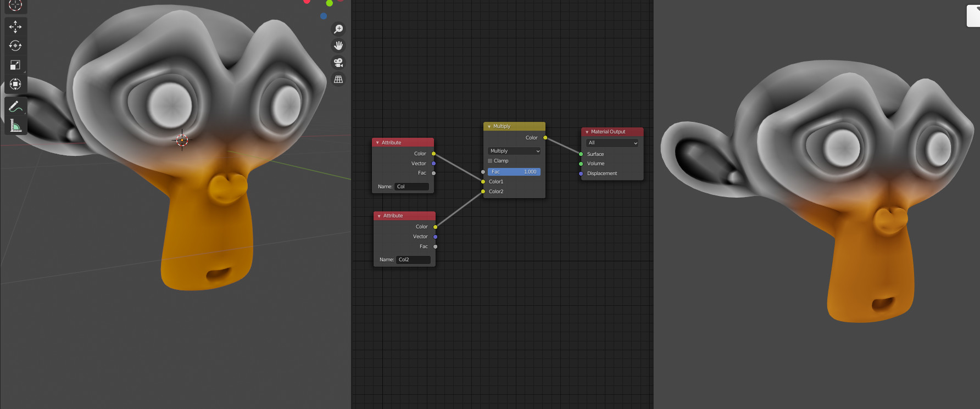This screenshot has height=409, width=980.
Task: Select the Transform tool
Action: tap(15, 84)
